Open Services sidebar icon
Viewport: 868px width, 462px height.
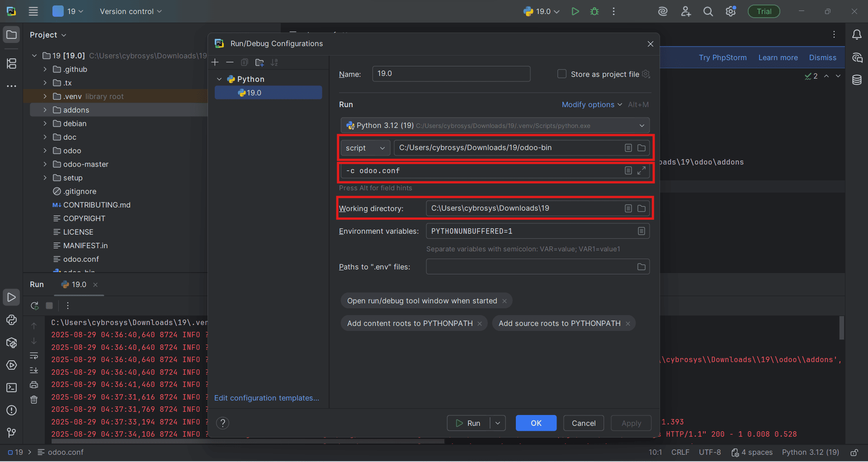(12, 365)
